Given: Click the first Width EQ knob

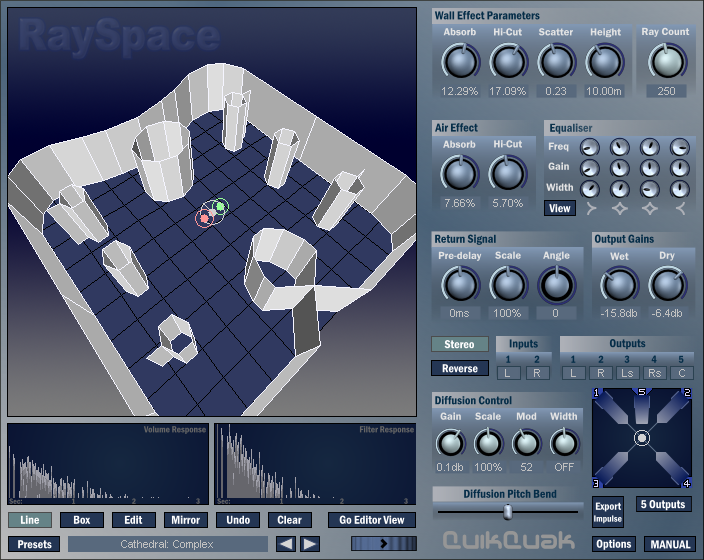Looking at the screenshot, I should point(590,190).
